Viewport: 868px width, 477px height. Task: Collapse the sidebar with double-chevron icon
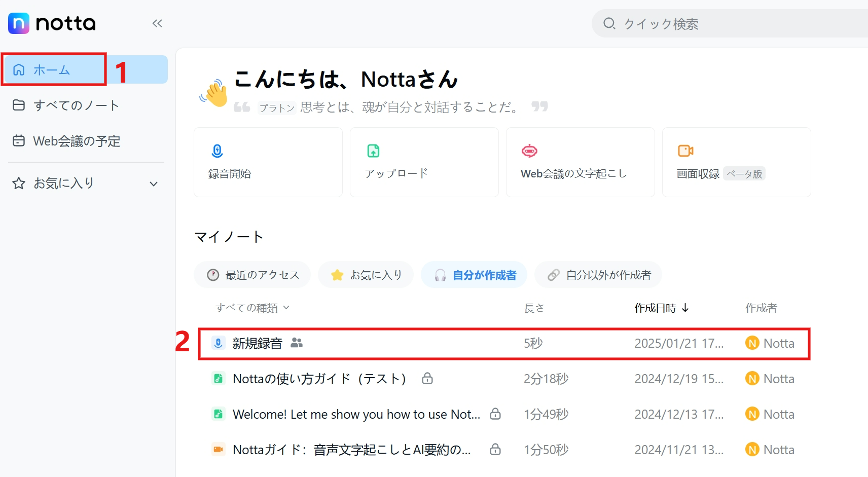pyautogui.click(x=157, y=23)
